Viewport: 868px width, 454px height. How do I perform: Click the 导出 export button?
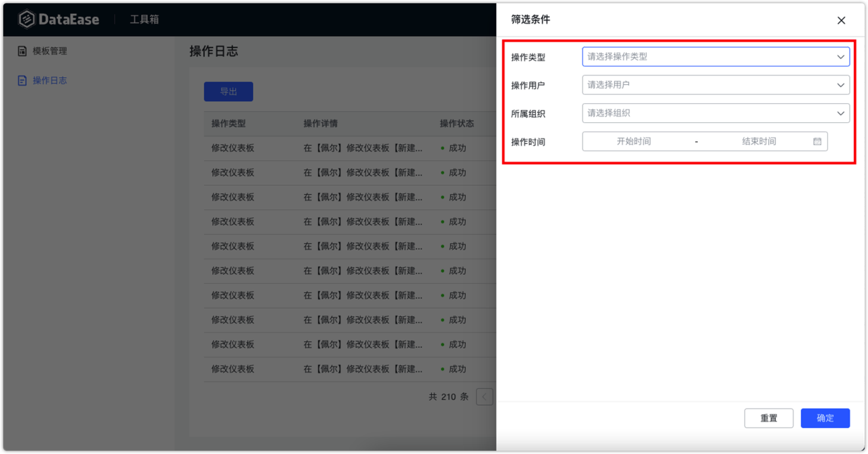(229, 91)
